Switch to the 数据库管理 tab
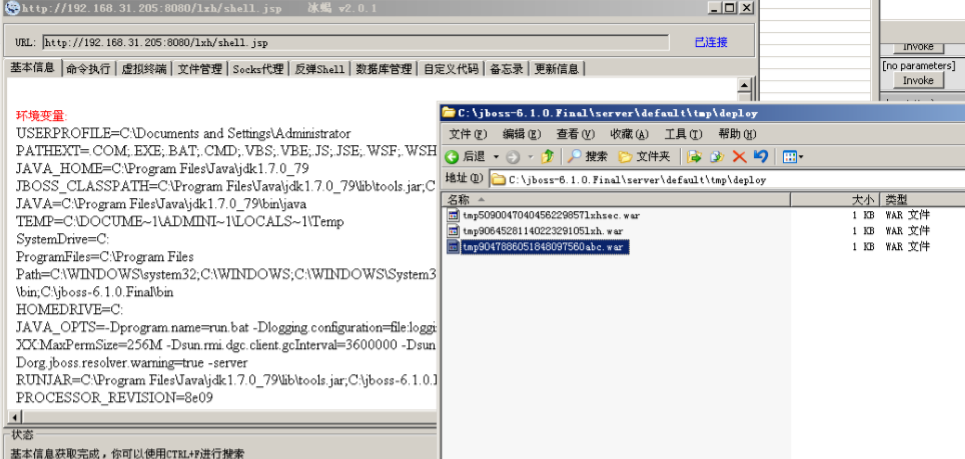Image resolution: width=965 pixels, height=459 pixels. [x=383, y=69]
